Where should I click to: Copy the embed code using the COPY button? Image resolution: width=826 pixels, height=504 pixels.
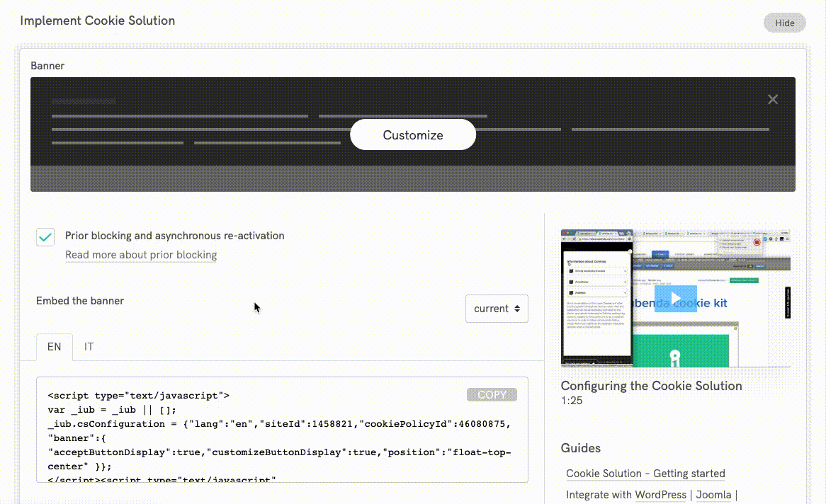[492, 394]
